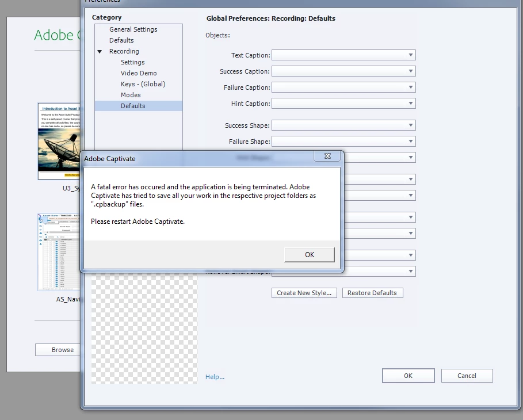The image size is (523, 420).
Task: Open the U3 project thumbnail in welcome window
Action: pyautogui.click(x=59, y=141)
